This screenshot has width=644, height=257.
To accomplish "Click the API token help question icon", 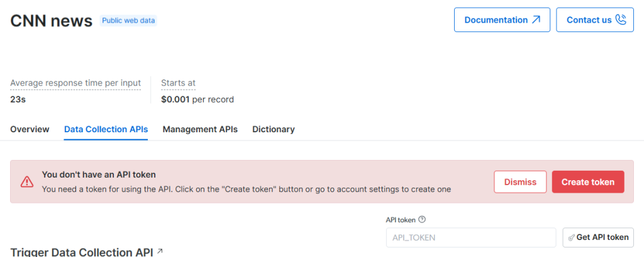I will tap(422, 220).
